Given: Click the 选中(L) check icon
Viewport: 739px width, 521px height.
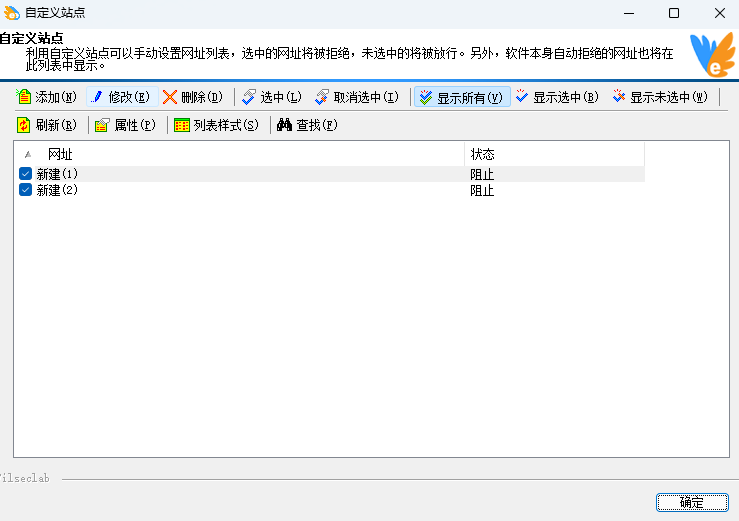Looking at the screenshot, I should [249, 97].
